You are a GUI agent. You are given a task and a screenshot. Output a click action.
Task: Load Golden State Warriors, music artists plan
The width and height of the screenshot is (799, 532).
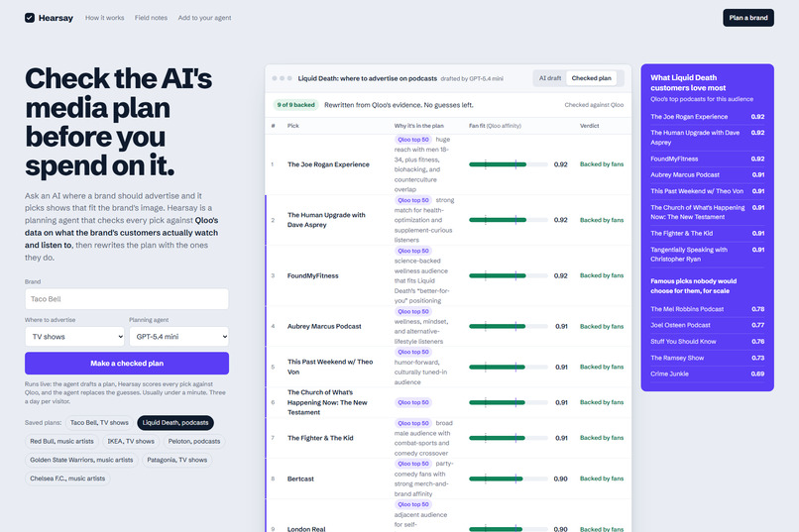pyautogui.click(x=81, y=460)
